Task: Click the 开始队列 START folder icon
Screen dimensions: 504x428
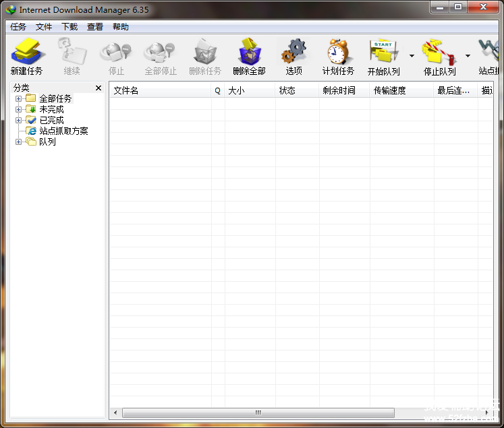Action: pos(384,51)
